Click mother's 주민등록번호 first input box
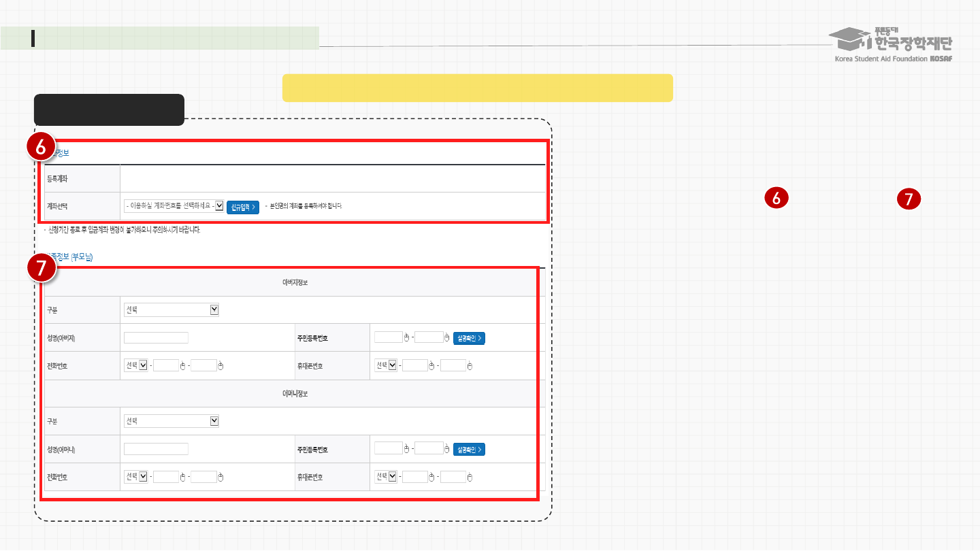Viewport: 980px width, 551px height. pyautogui.click(x=389, y=448)
